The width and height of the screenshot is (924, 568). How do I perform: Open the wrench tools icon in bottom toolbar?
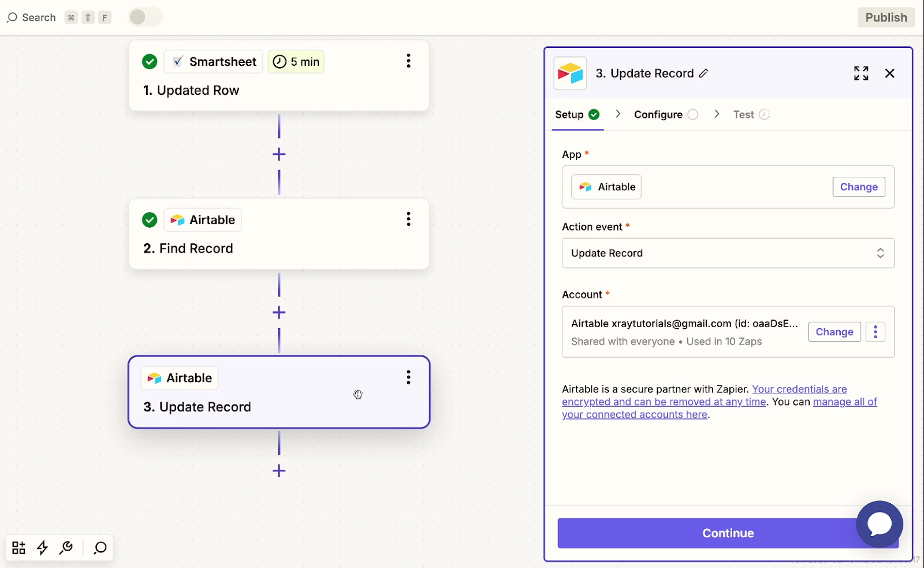[x=66, y=548]
